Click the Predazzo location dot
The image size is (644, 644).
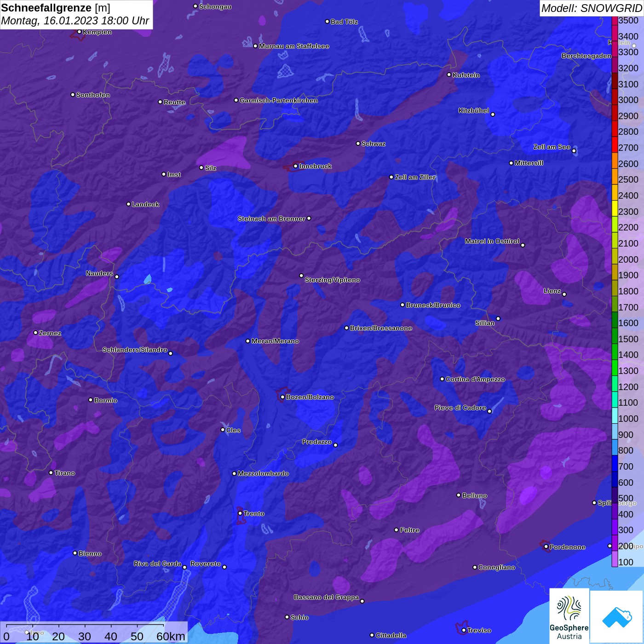pos(335,445)
